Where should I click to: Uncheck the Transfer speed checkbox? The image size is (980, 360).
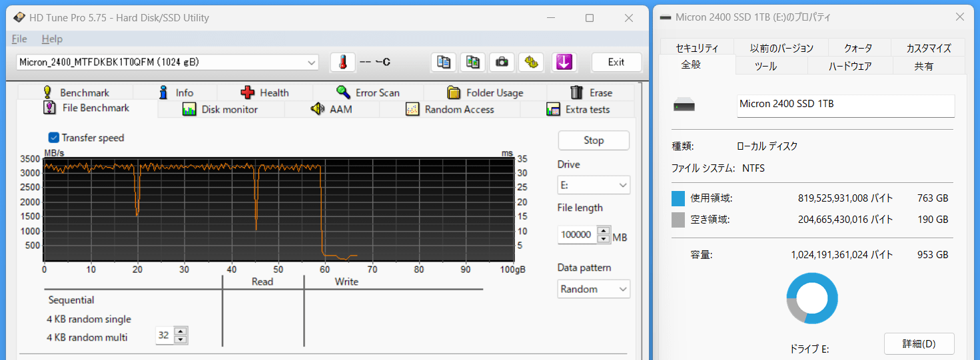coord(54,138)
